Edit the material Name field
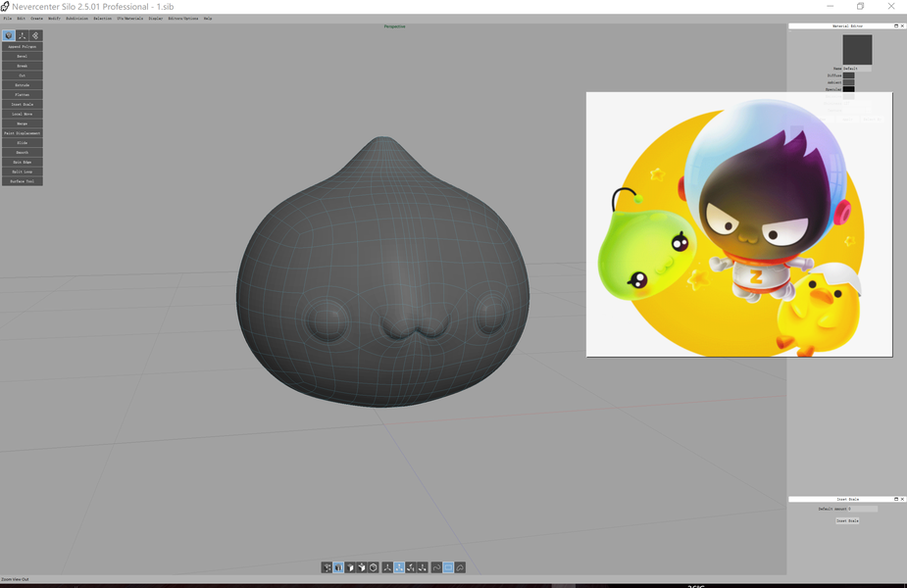The image size is (907, 588). coord(857,69)
